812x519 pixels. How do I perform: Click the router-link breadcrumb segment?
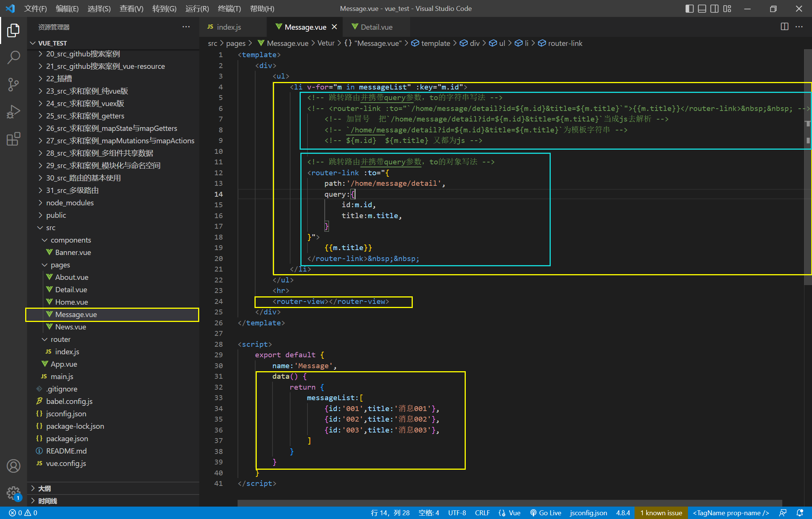[x=560, y=43]
